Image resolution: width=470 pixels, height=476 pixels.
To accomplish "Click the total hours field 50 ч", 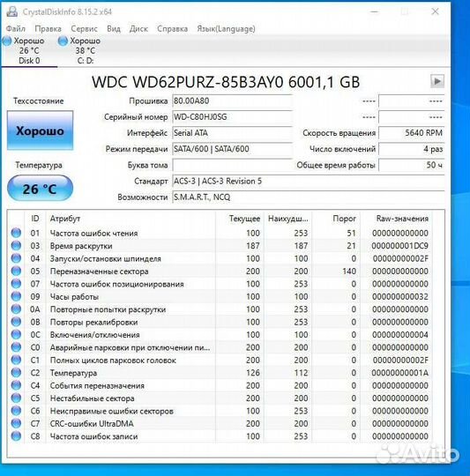I will click(412, 165).
